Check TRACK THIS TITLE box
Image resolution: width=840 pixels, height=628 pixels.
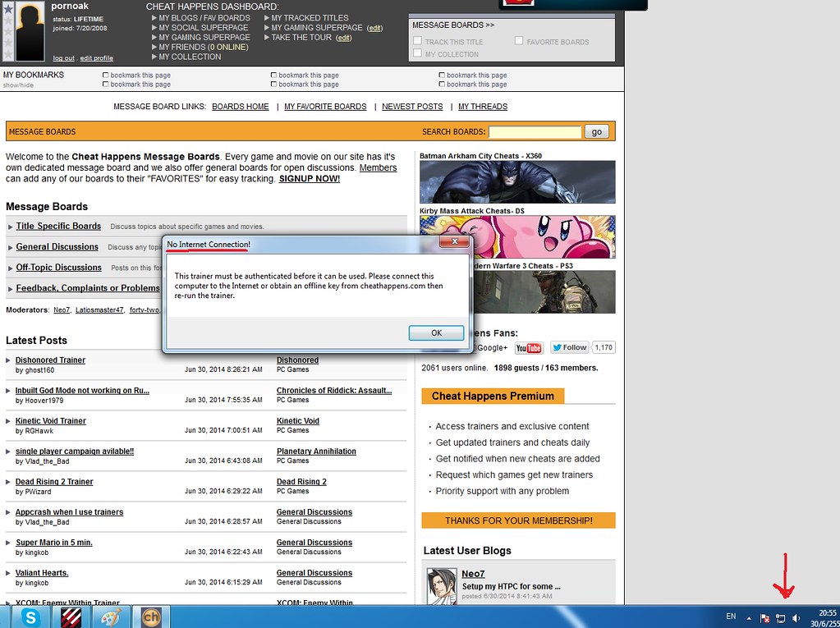[417, 41]
